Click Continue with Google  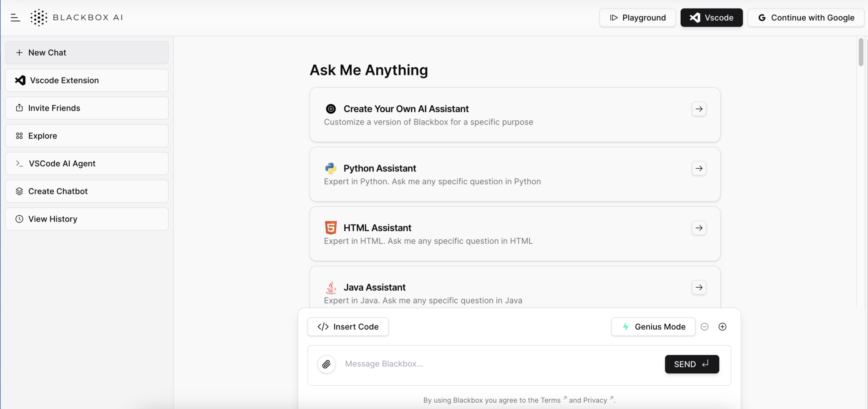pyautogui.click(x=806, y=17)
